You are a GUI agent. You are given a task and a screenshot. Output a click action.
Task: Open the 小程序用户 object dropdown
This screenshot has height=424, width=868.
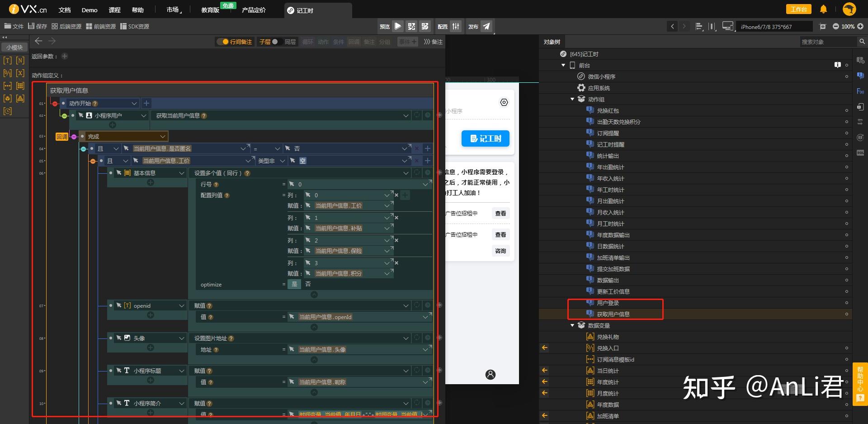pyautogui.click(x=144, y=116)
